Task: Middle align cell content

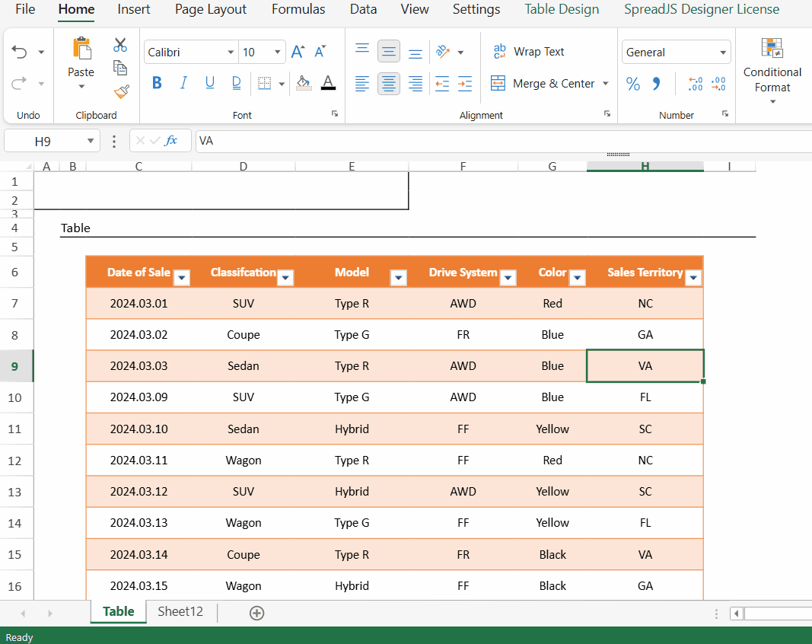Action: [388, 51]
